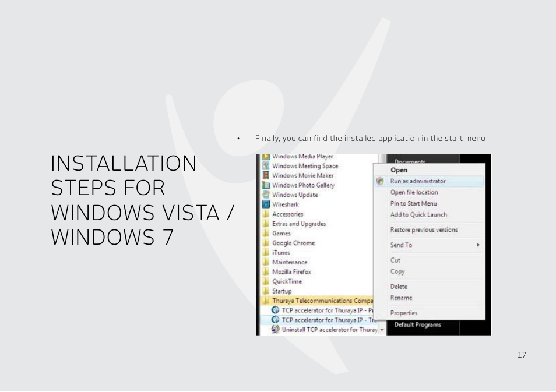Click the globe icon of first TCP accelerator
The image size is (556, 392).
pyautogui.click(x=275, y=310)
